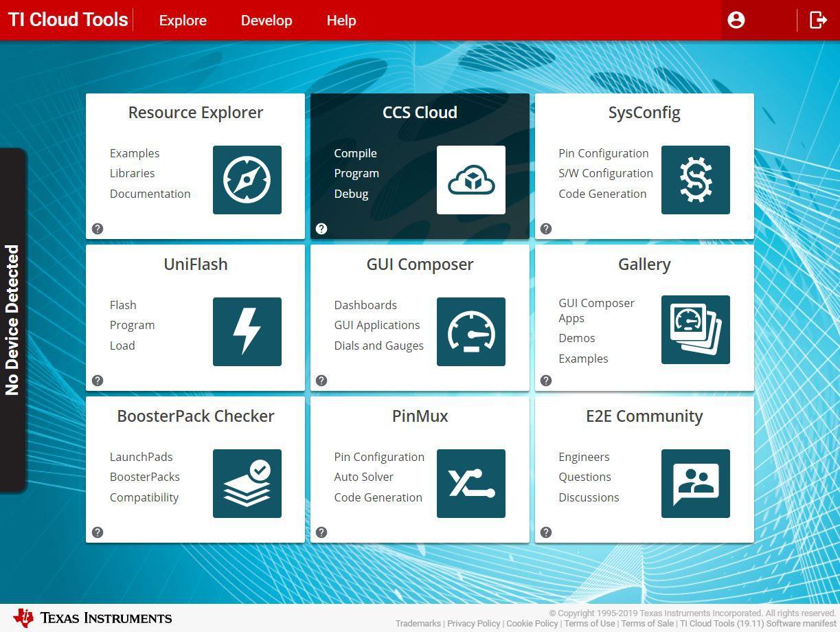Click the SysConfig tile heading

coord(644,113)
